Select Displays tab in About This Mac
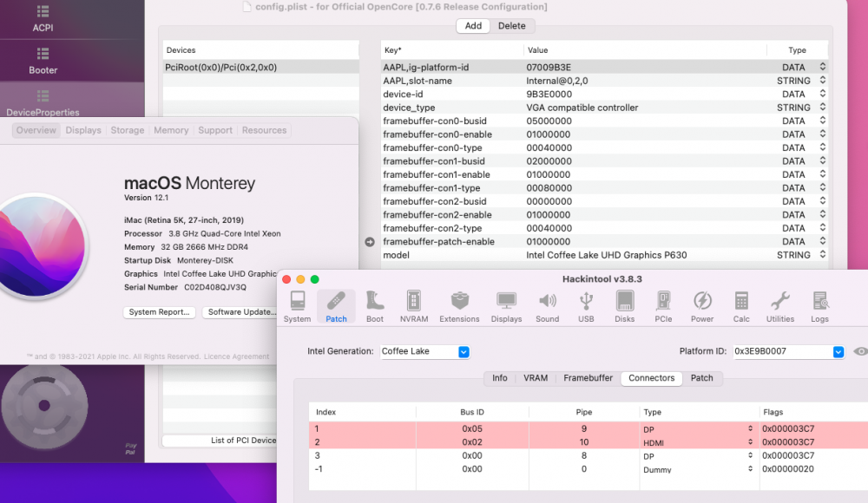 pos(83,130)
